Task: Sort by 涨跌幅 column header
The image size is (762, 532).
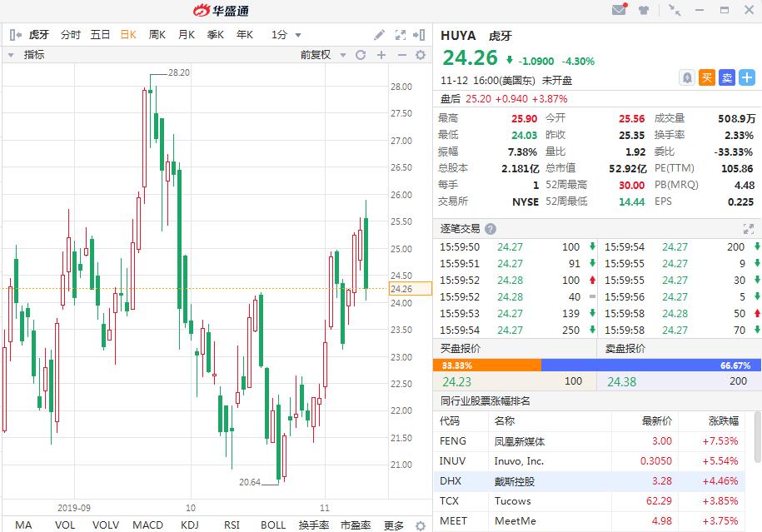Action: pyautogui.click(x=724, y=420)
